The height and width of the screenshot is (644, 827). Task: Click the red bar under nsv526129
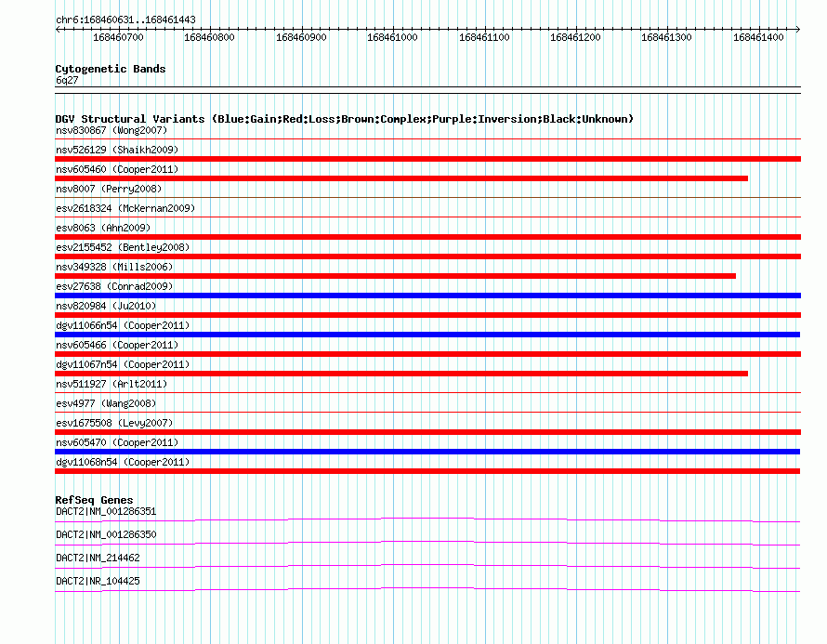pos(427,159)
